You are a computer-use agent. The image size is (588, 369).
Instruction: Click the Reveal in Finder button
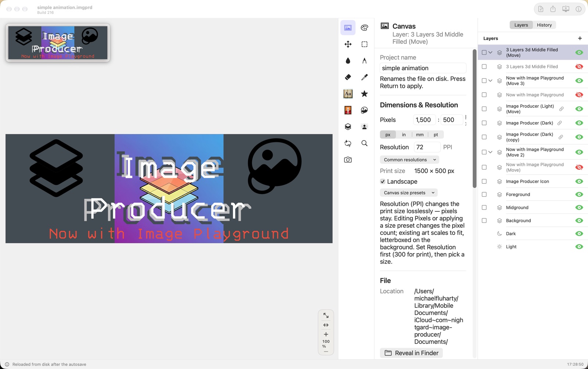click(x=411, y=353)
